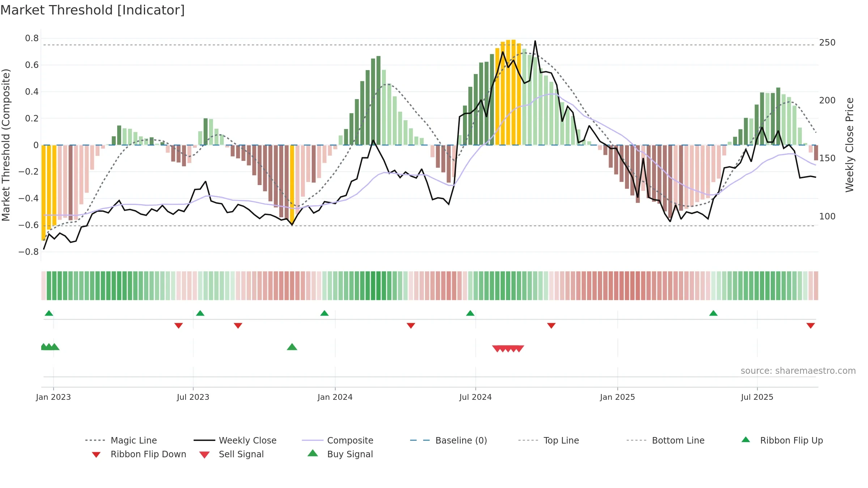This screenshot has height=488, width=868.
Task: Click the red triangle icon beside Sell Signal legend
Action: (204, 455)
